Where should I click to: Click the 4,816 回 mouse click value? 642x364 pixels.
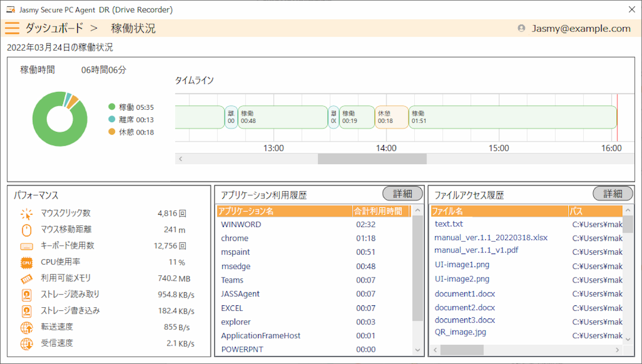coord(172,213)
